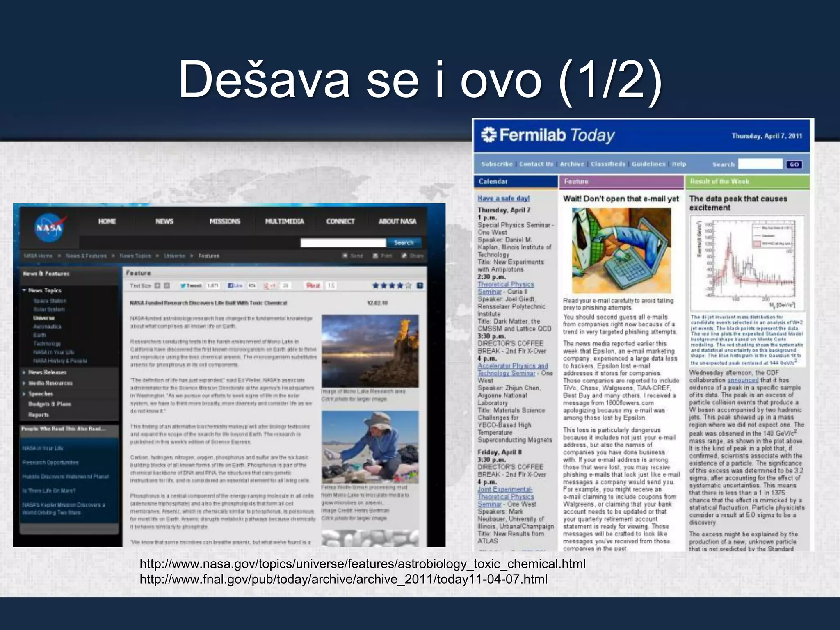
Task: Click News & Features breadcrumb link
Action: point(86,256)
